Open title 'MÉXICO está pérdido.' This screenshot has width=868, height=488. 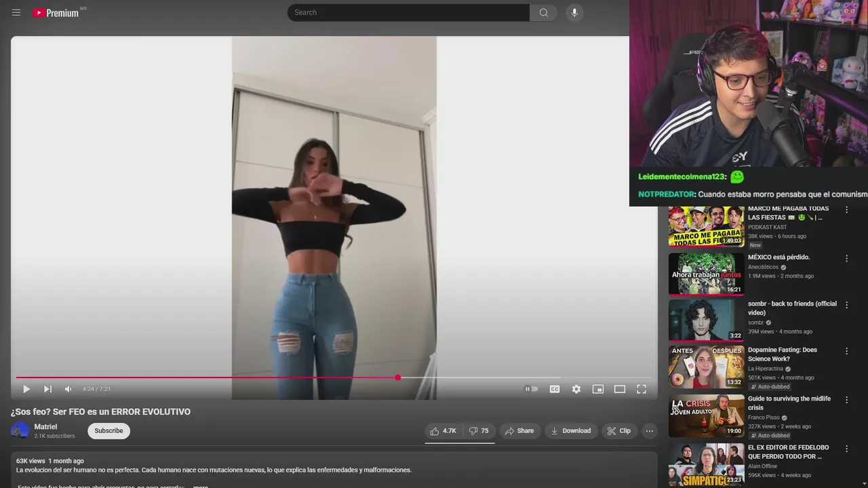[x=778, y=258]
